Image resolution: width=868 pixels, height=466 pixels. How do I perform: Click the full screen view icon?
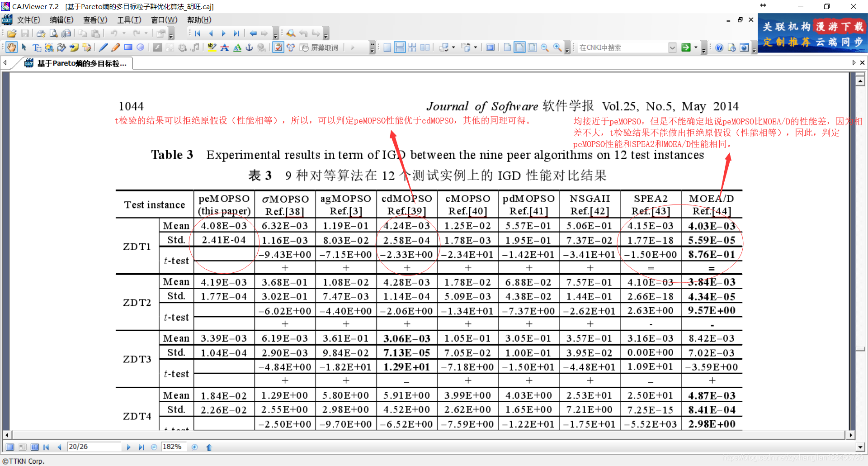(x=490, y=48)
